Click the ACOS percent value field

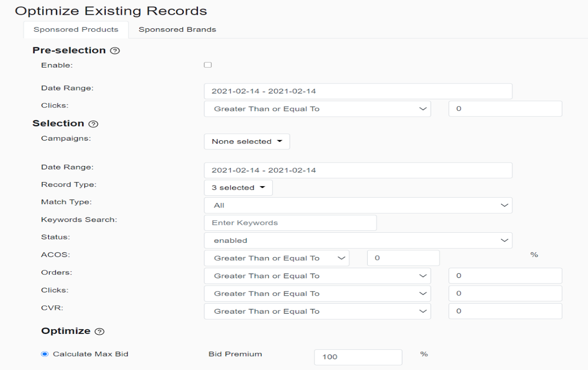pyautogui.click(x=403, y=258)
